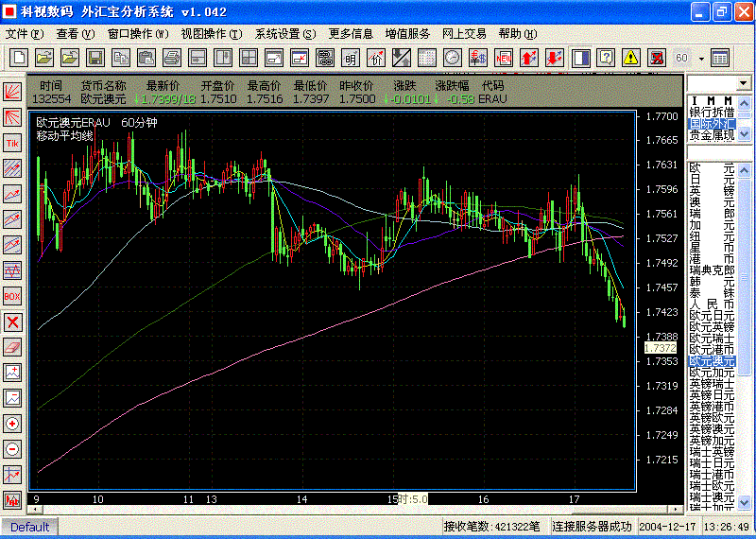Click the red X delete tool

(x=12, y=322)
